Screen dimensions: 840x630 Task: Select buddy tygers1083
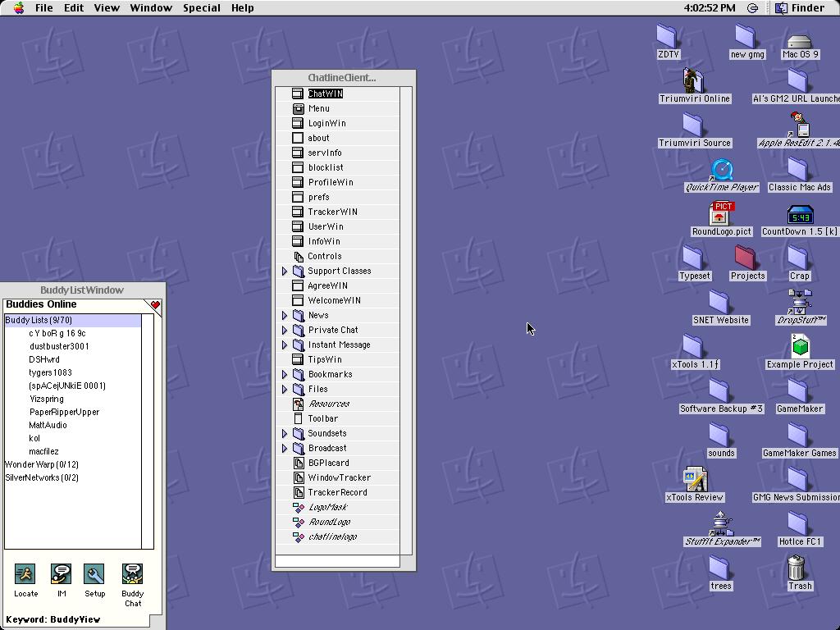click(x=50, y=372)
